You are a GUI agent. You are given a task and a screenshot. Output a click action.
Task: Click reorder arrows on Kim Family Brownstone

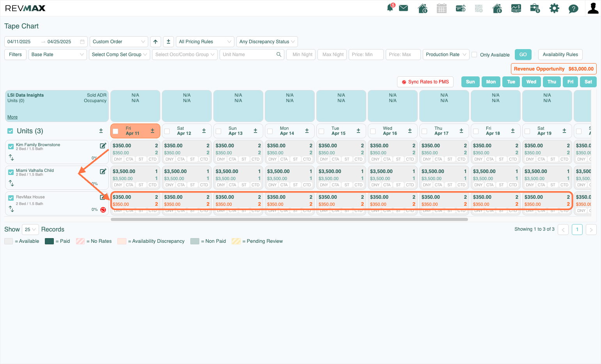tap(11, 157)
